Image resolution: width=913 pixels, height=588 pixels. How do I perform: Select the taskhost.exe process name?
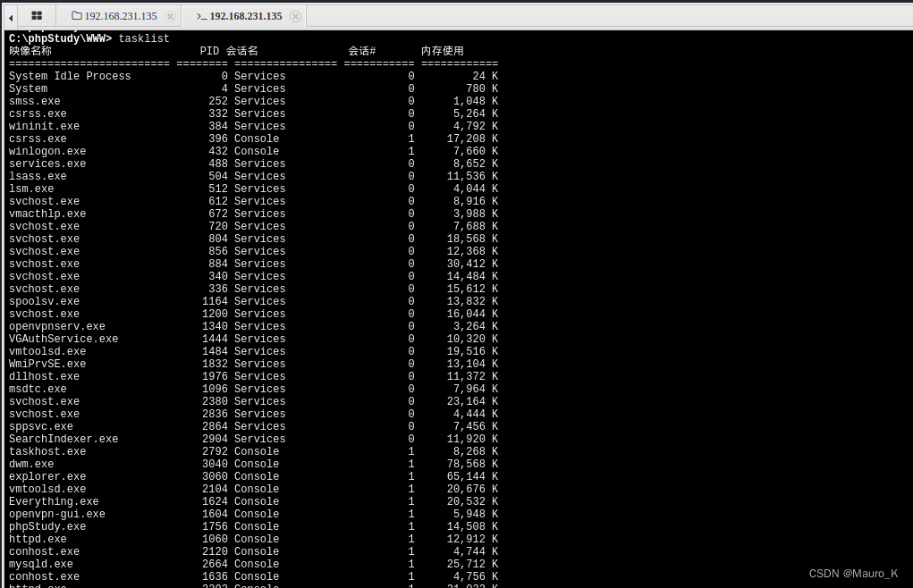(47, 451)
